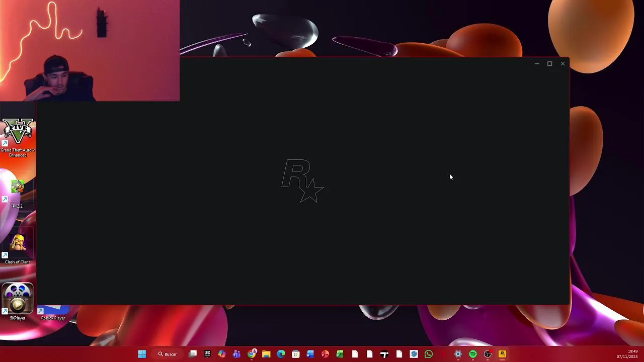Open WhatsApp from the taskbar
The height and width of the screenshot is (362, 644).
point(429,354)
